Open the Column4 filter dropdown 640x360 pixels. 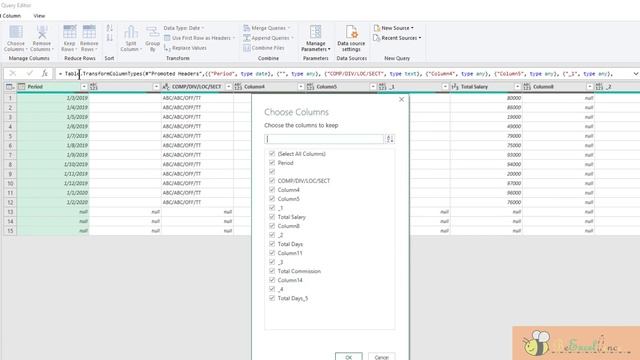click(x=300, y=87)
